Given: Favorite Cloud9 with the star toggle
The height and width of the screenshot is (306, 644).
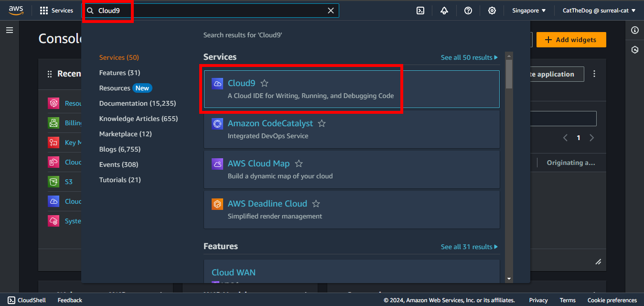Looking at the screenshot, I should (x=264, y=83).
